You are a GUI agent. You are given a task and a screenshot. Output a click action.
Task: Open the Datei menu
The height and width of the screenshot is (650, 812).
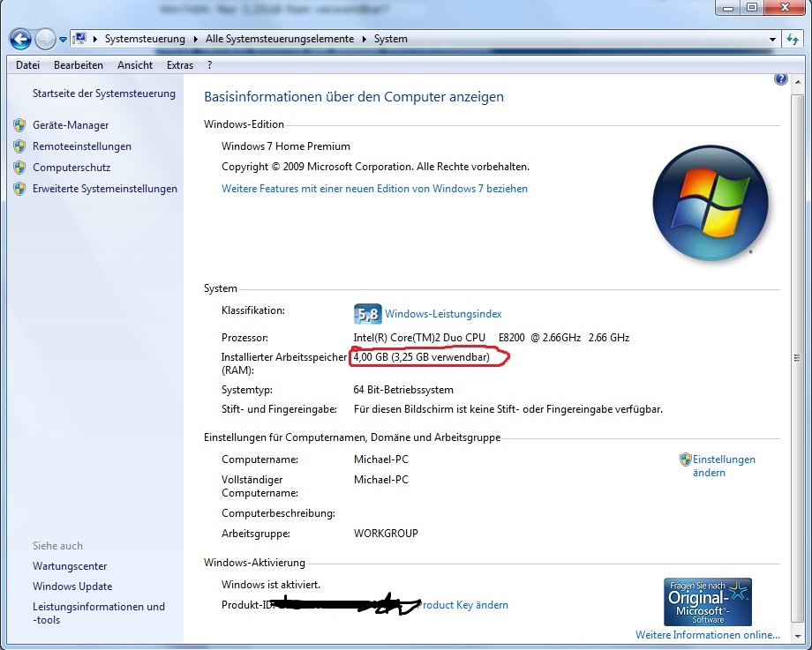[28, 65]
